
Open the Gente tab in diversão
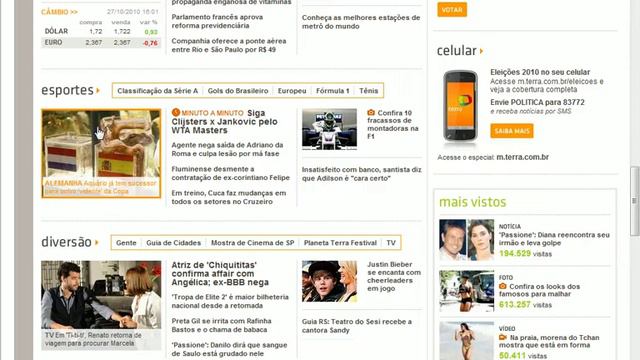[126, 242]
